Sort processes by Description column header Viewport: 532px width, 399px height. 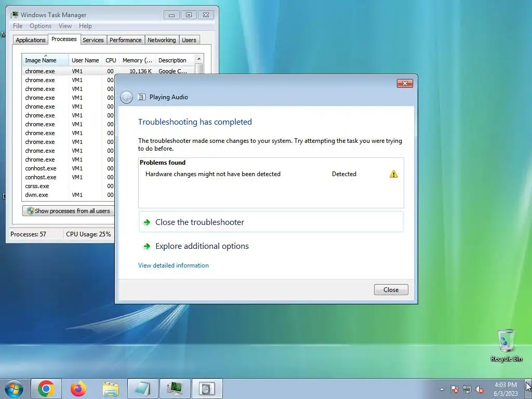pos(175,60)
